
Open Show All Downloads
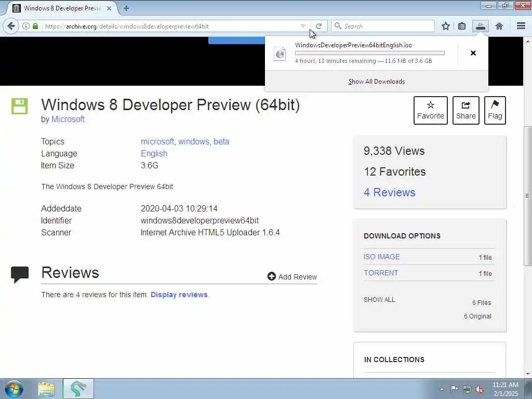(377, 82)
